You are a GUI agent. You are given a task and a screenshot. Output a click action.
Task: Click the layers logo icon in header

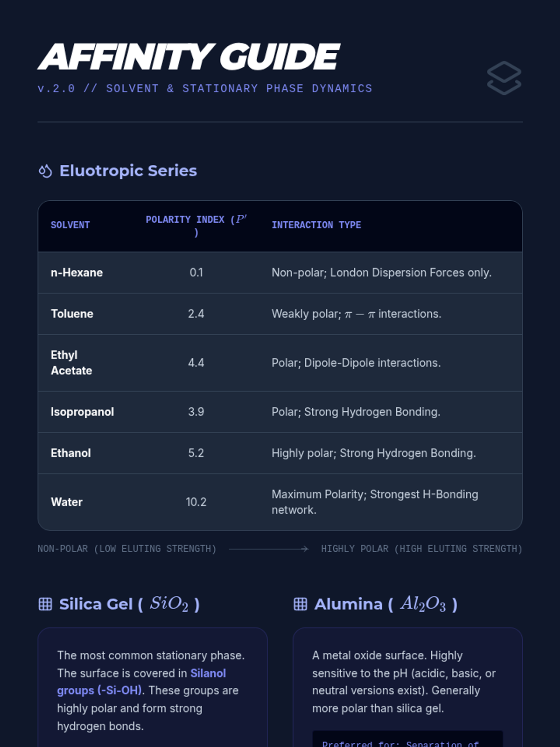pyautogui.click(x=504, y=78)
